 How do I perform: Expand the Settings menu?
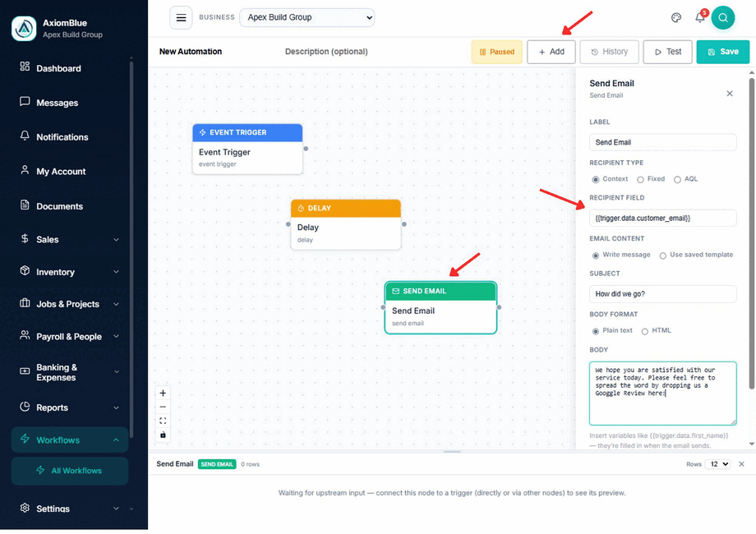(x=116, y=509)
